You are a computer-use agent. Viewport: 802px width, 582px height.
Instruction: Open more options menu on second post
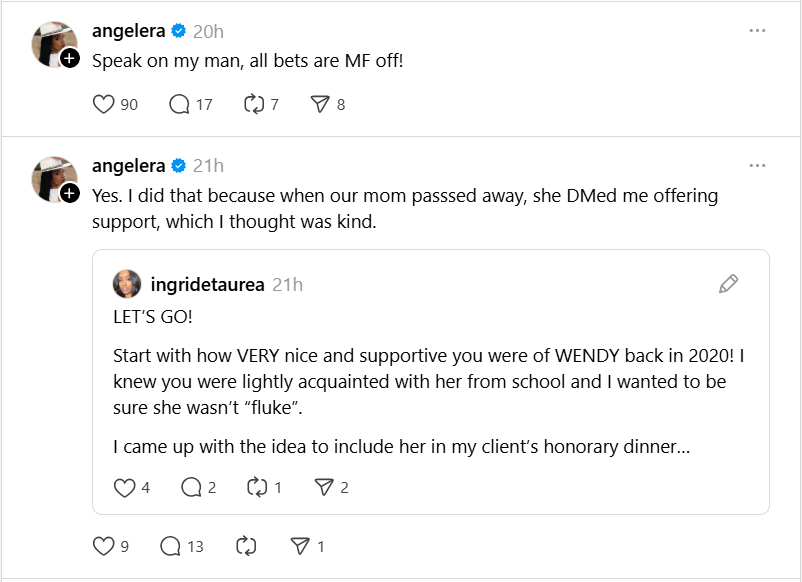pyautogui.click(x=757, y=165)
